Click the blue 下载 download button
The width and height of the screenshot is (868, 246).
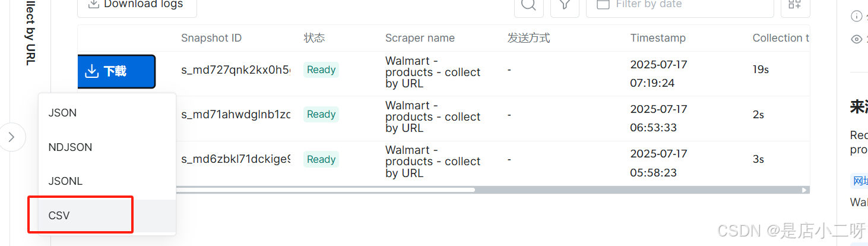116,71
